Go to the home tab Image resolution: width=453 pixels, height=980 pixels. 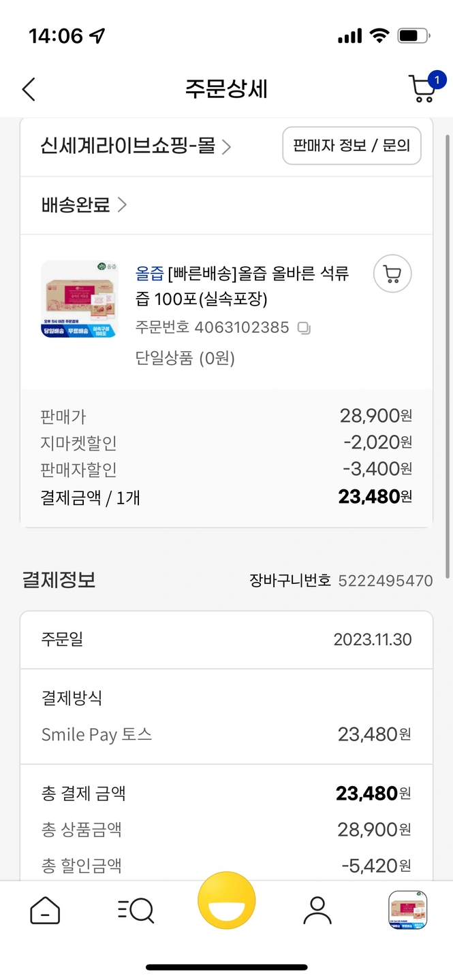coord(45,910)
